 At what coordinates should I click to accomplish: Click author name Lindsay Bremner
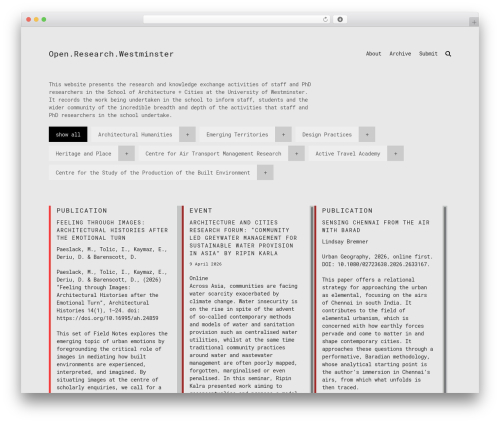[345, 241]
